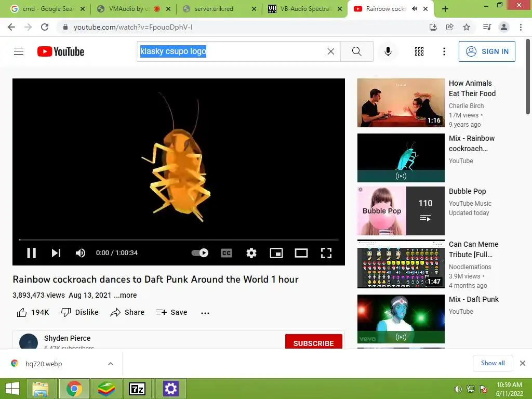Open the Mix - Daft Punk title
Viewport: 532px width, 399px height.
tap(474, 299)
